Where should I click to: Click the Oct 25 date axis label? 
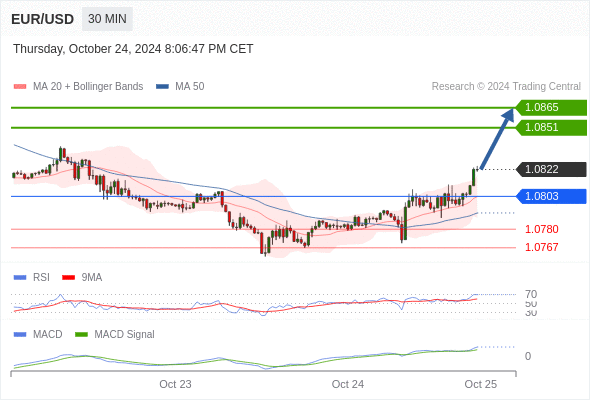point(481,384)
